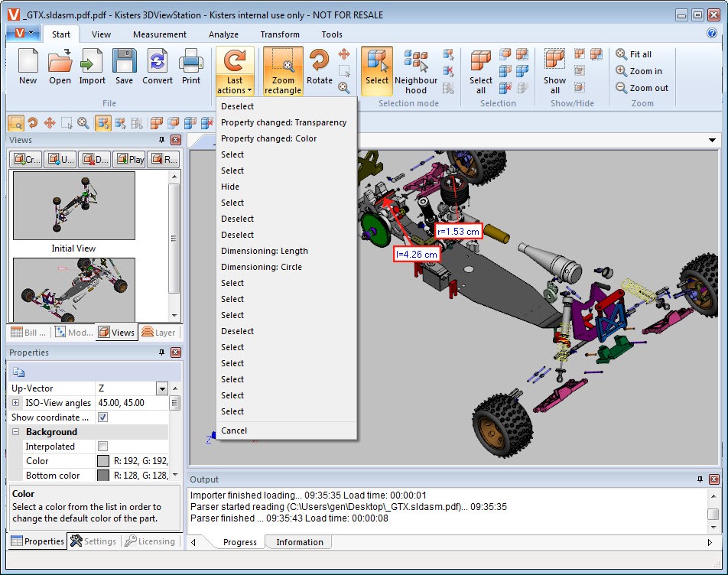Collapse the Background property group
Viewport: 728px width, 575px height.
pos(16,432)
